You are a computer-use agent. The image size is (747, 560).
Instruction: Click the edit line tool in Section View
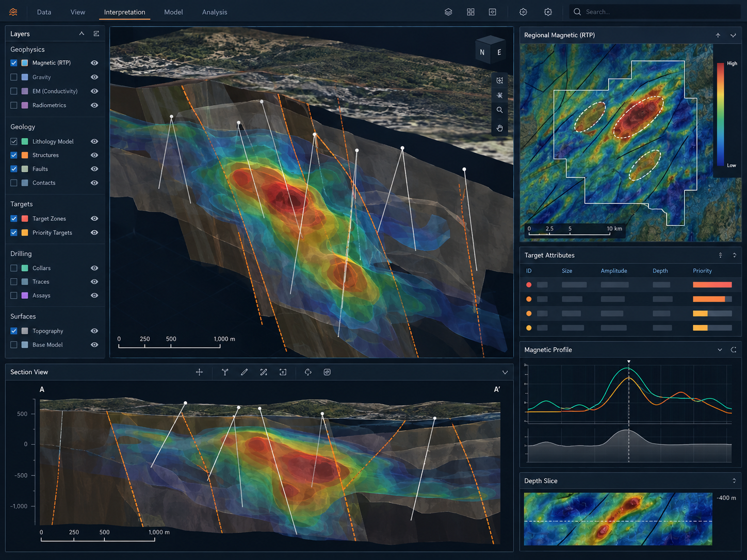tap(264, 372)
